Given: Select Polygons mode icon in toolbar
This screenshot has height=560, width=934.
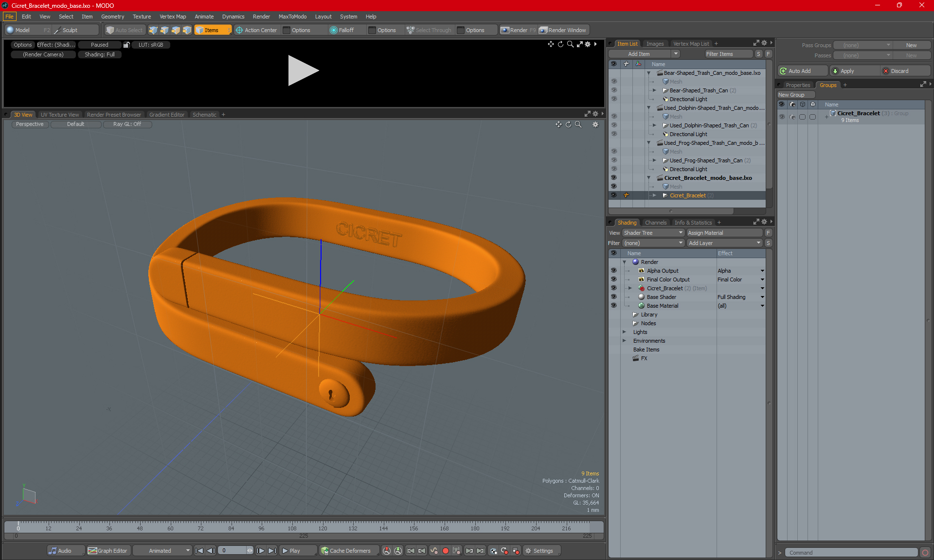Looking at the screenshot, I should [x=176, y=30].
